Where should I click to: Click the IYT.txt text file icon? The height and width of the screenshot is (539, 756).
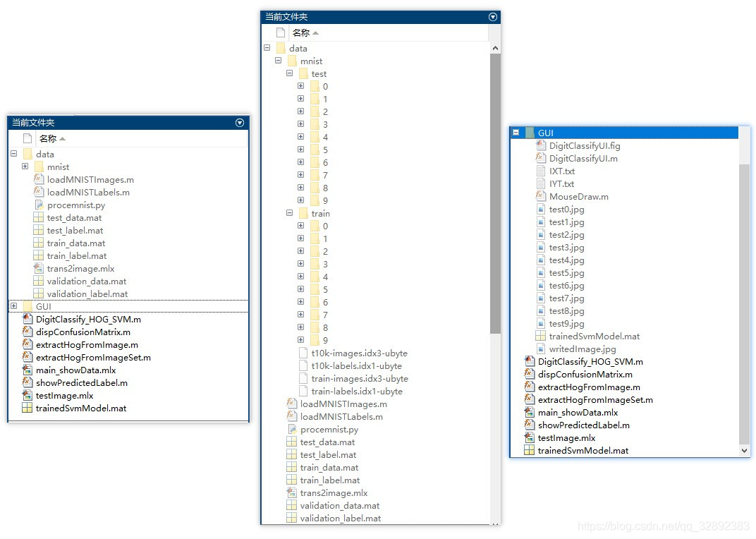[541, 184]
